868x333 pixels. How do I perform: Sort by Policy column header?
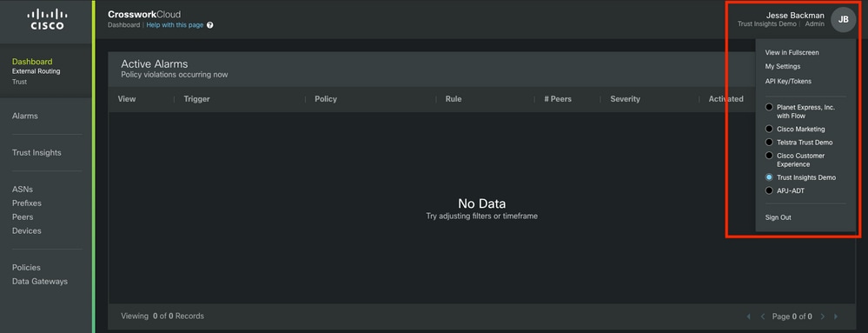pyautogui.click(x=326, y=99)
